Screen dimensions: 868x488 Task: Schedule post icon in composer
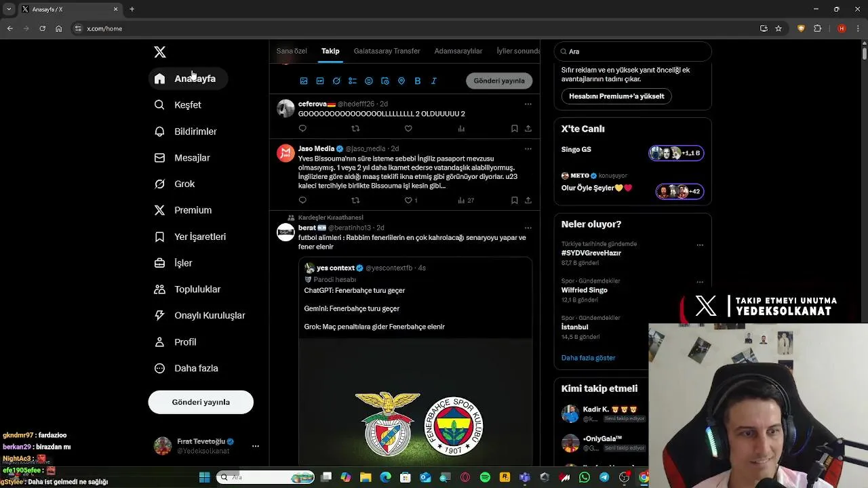385,81
